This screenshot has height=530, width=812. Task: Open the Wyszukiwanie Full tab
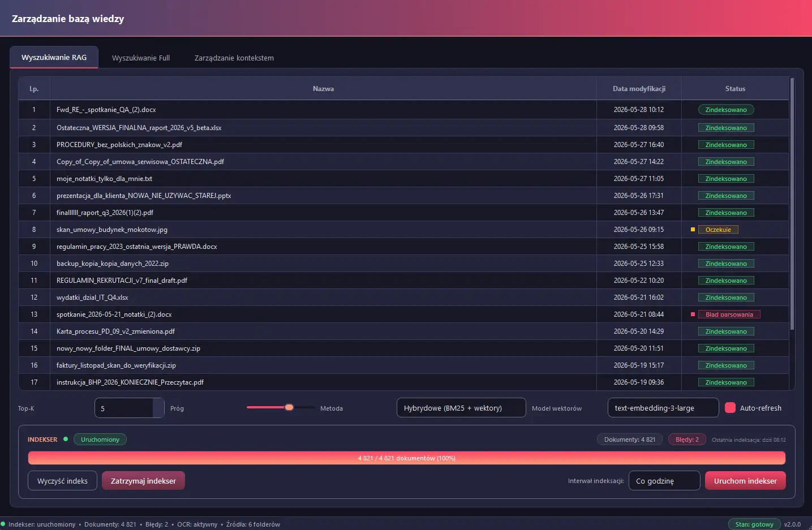coord(141,58)
